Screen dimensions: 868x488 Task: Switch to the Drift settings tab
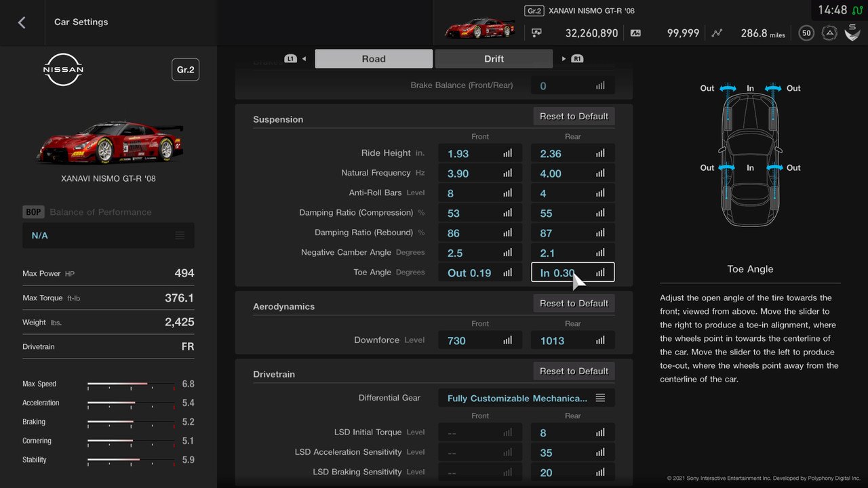point(494,59)
